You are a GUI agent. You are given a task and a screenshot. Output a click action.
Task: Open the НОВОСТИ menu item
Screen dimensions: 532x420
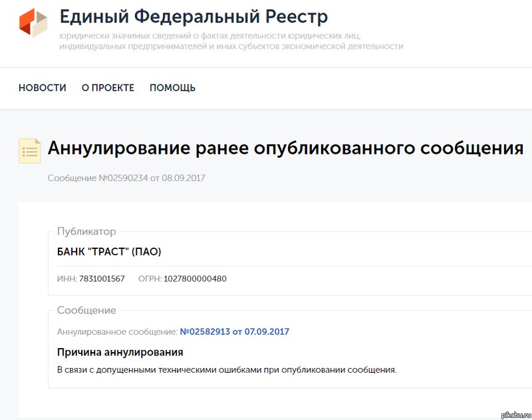(43, 88)
